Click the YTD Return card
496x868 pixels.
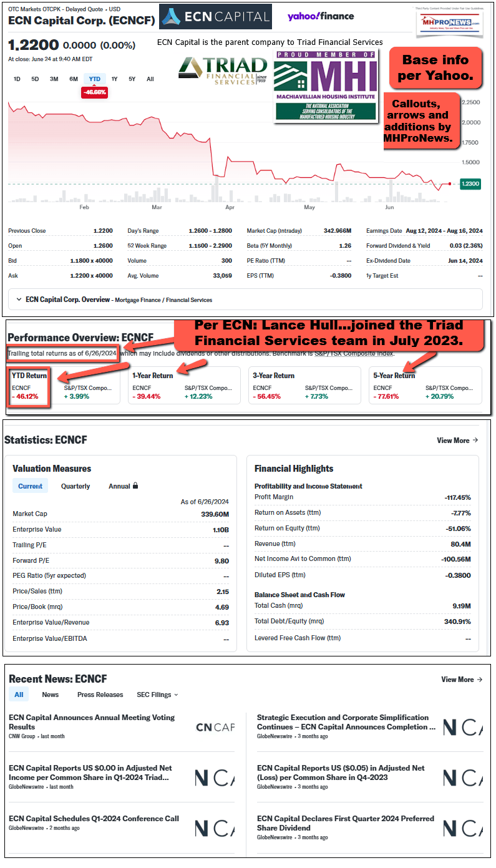[64, 385]
